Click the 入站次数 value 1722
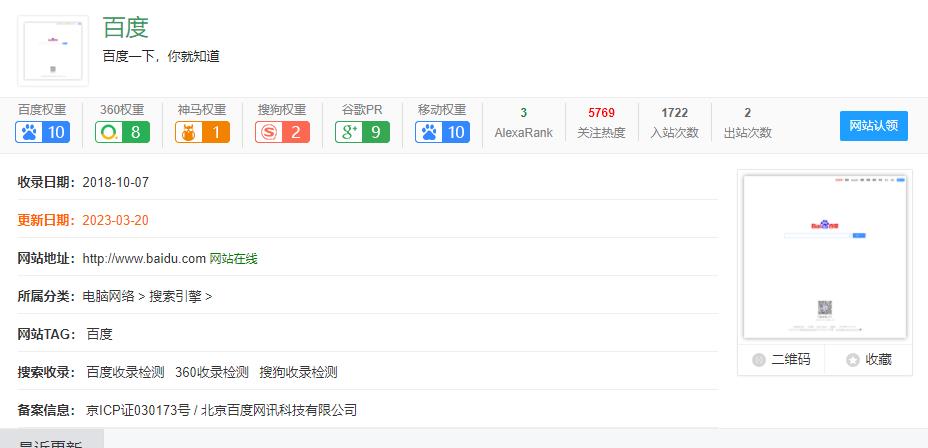 675,112
